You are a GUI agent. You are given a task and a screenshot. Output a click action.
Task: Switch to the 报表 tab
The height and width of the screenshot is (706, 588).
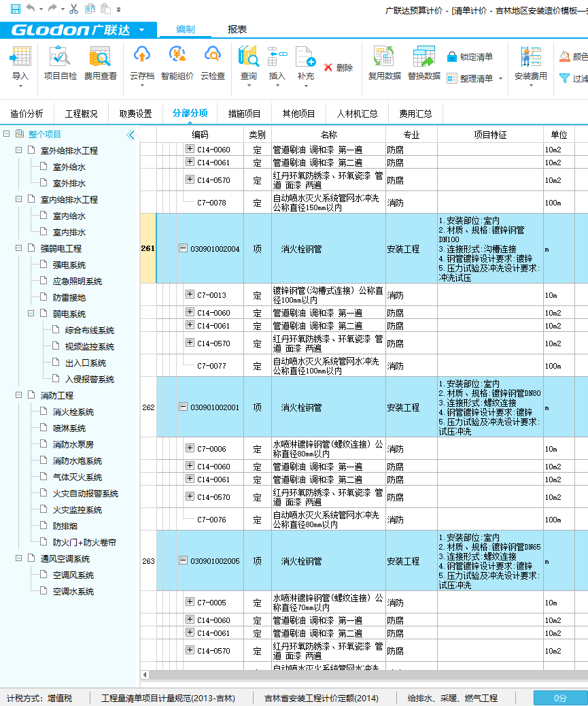click(238, 30)
